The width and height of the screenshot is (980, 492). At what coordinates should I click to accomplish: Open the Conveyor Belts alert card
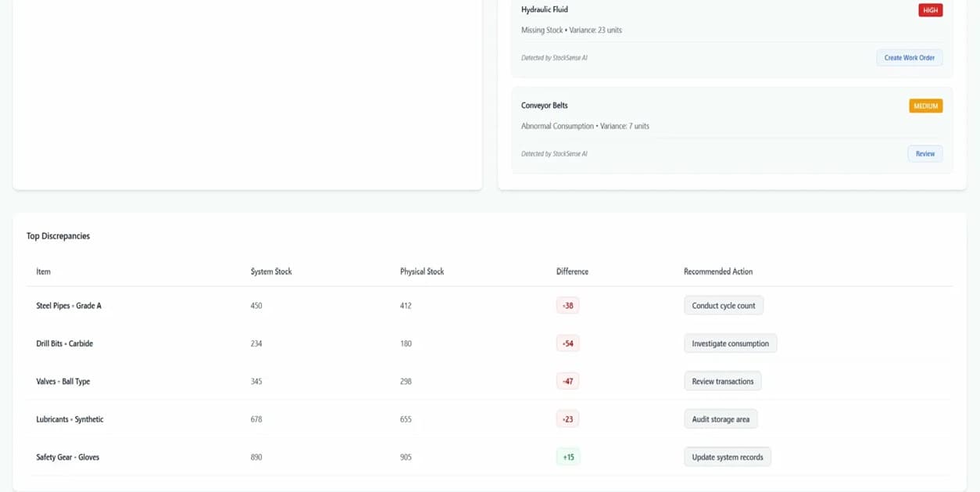(x=731, y=129)
